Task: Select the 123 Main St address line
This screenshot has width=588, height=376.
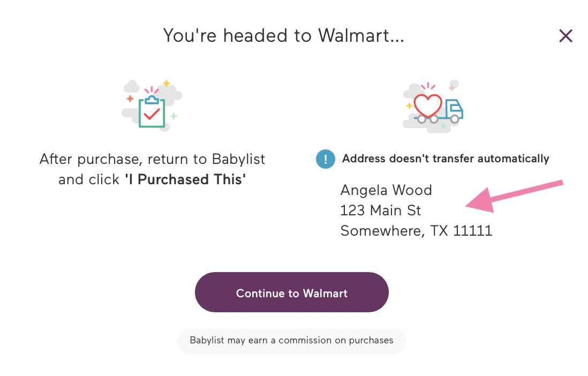Action: point(380,210)
